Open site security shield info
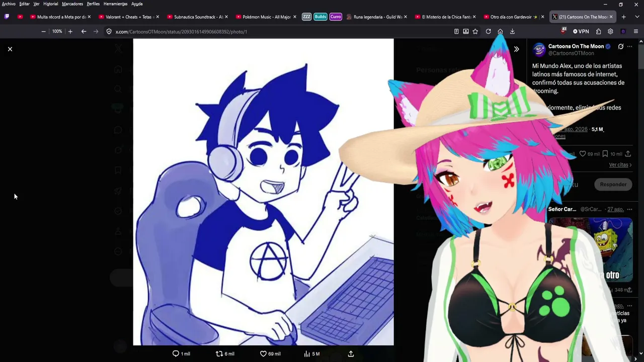Viewport: 644px width, 362px height. pos(109,31)
